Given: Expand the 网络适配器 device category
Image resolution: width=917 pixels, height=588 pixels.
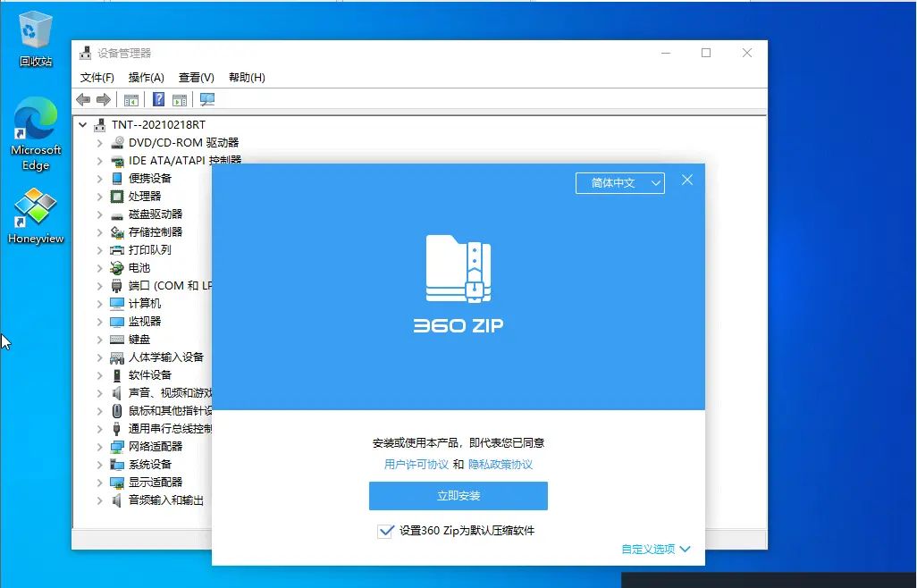Looking at the screenshot, I should point(101,446).
